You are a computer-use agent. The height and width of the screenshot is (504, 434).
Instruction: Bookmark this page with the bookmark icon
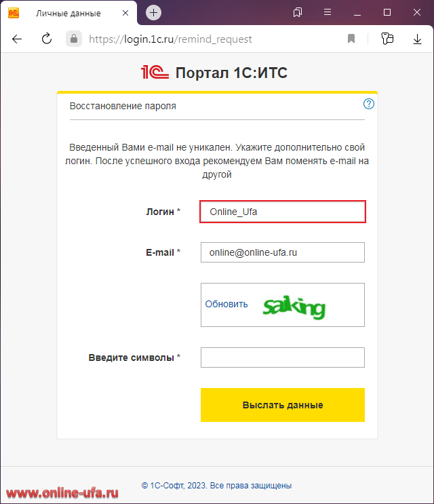351,39
